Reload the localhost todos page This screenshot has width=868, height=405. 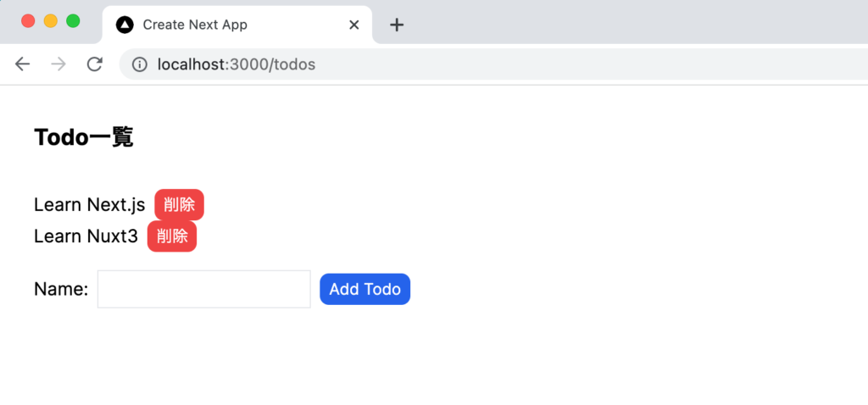coord(95,64)
